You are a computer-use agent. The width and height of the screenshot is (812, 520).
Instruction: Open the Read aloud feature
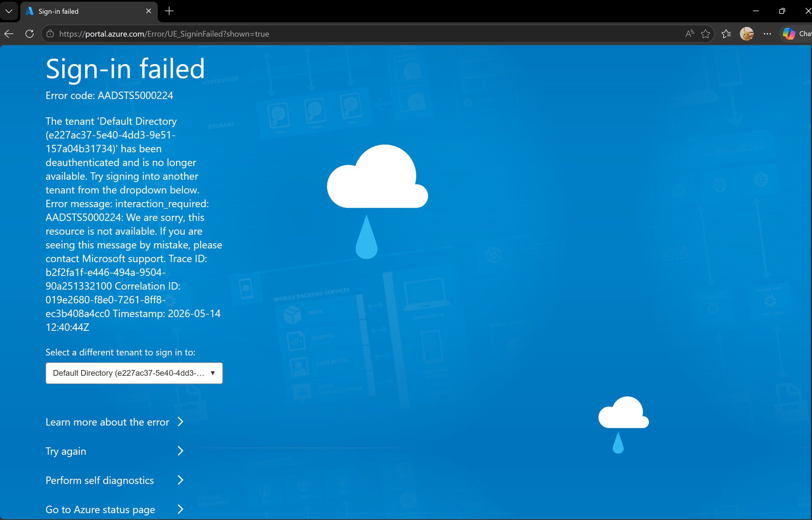tap(689, 34)
